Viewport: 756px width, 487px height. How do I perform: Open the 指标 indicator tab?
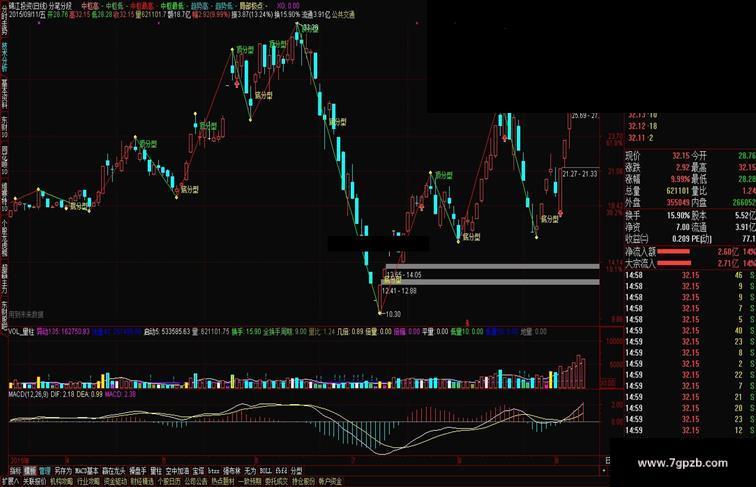[x=16, y=471]
